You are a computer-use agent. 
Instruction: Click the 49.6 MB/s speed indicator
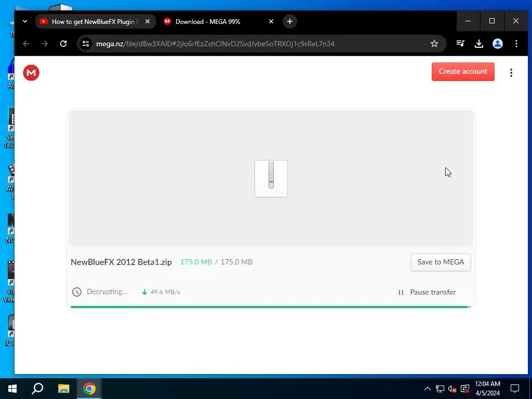pyautogui.click(x=165, y=292)
